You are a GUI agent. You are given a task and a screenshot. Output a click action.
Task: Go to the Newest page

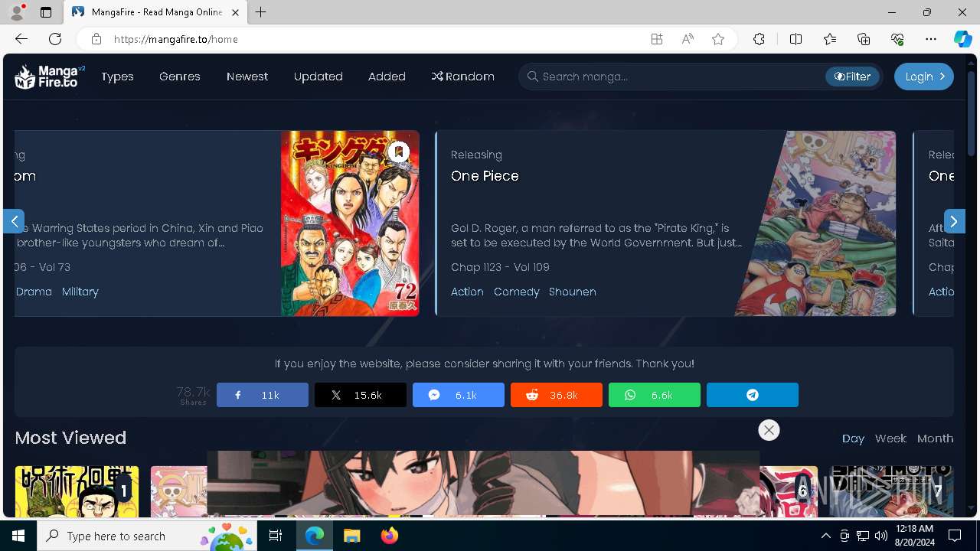click(247, 77)
